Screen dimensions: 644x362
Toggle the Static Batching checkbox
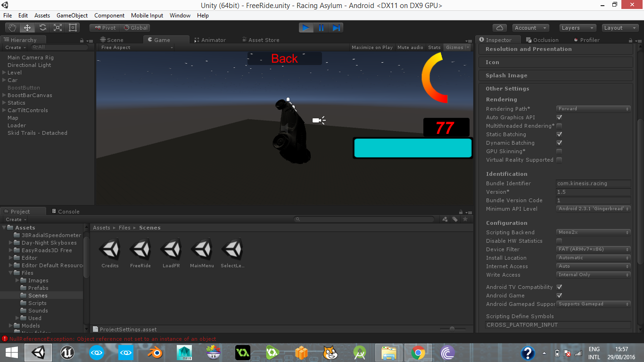[559, 134]
